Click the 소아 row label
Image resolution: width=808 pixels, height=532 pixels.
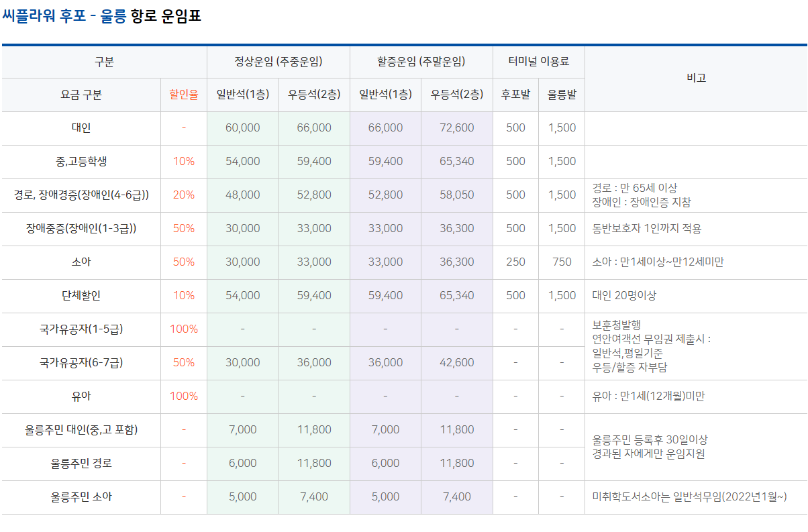(81, 262)
